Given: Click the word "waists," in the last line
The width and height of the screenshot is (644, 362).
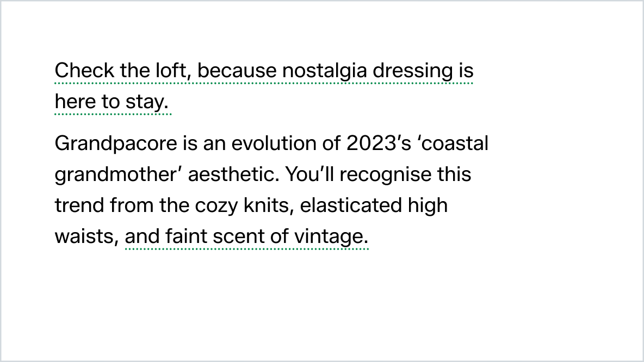Looking at the screenshot, I should pyautogui.click(x=87, y=237).
